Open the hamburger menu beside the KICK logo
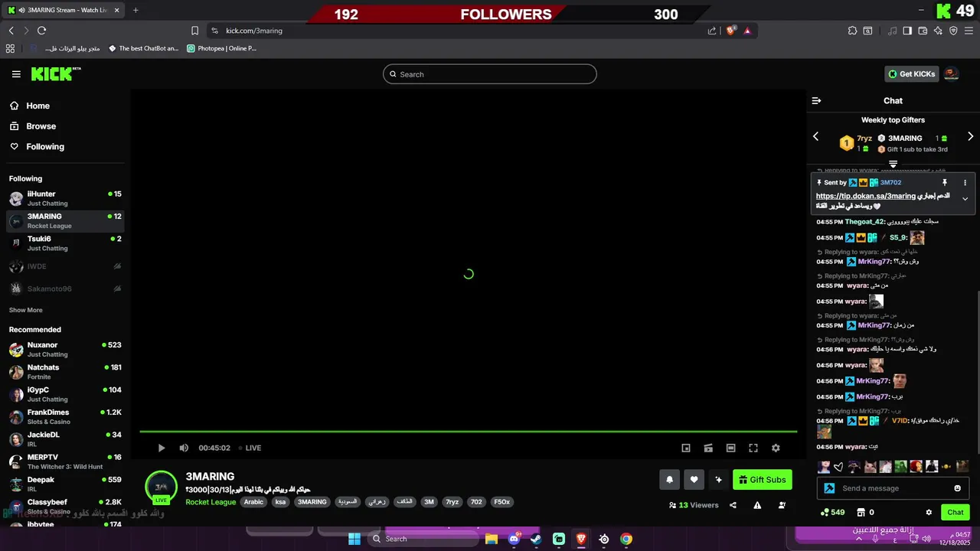This screenshot has width=980, height=551. point(16,74)
